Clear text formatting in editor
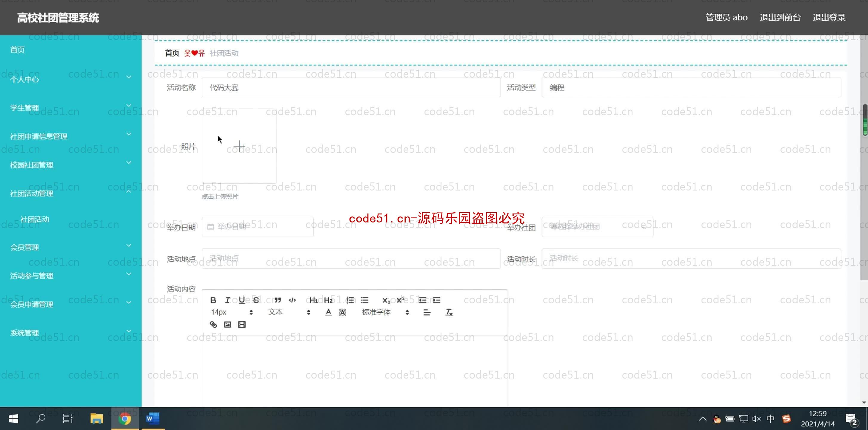This screenshot has height=430, width=868. coord(449,312)
